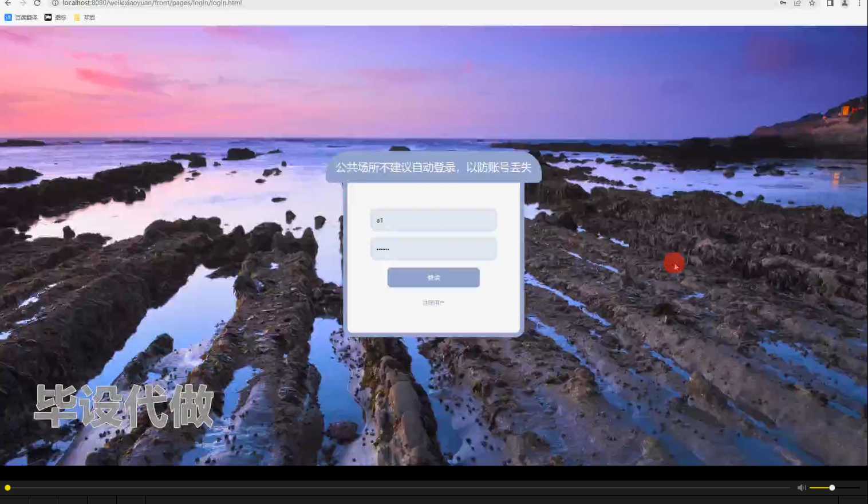Screen dimensions: 868x504
Task: Adjust the video volume slider
Action: (x=834, y=487)
